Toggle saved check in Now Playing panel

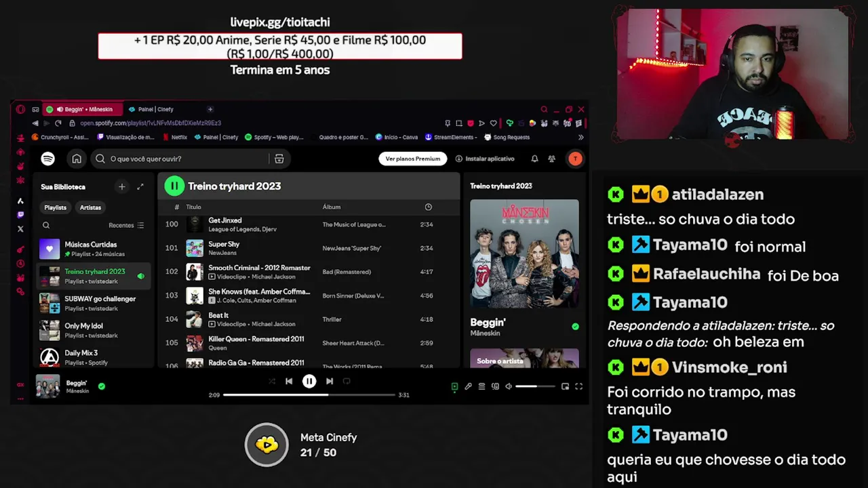tap(575, 326)
